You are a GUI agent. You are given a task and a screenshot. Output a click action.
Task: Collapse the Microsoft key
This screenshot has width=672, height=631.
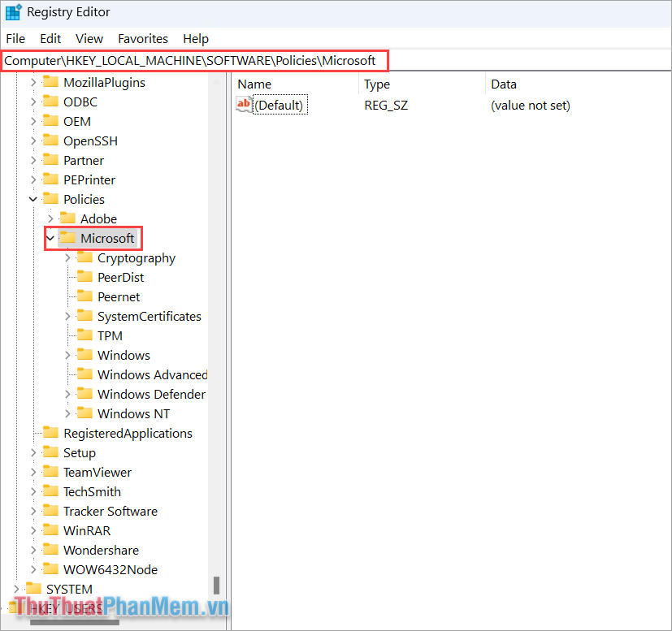click(50, 238)
